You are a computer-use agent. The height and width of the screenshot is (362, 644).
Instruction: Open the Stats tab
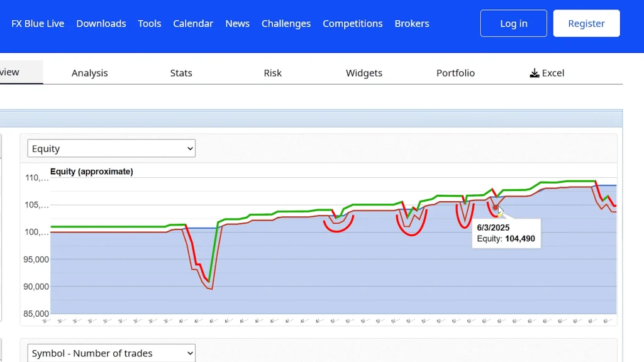[181, 73]
